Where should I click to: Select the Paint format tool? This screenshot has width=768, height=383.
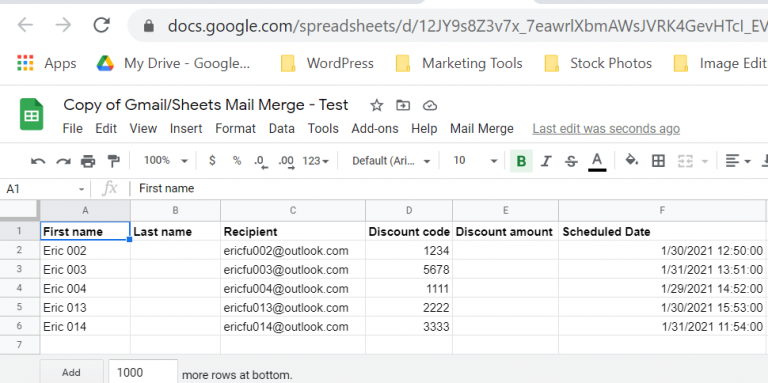(113, 161)
